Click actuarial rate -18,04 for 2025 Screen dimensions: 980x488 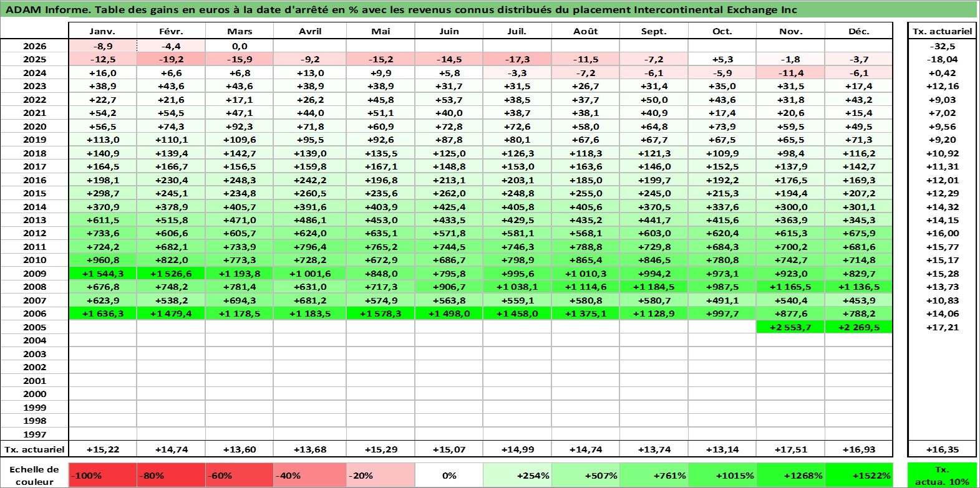click(942, 59)
